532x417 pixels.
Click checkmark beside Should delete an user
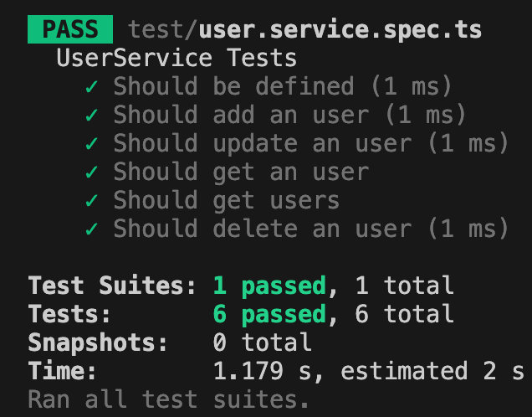click(x=92, y=229)
